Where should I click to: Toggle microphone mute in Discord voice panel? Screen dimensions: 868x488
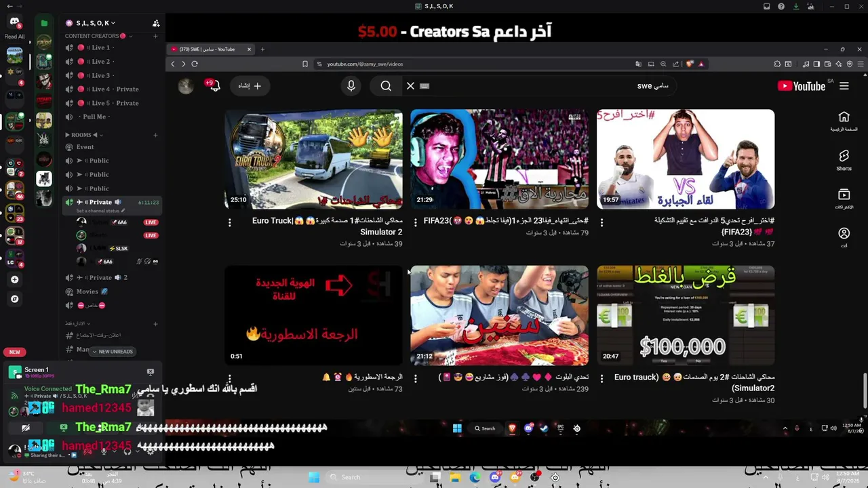(104, 450)
